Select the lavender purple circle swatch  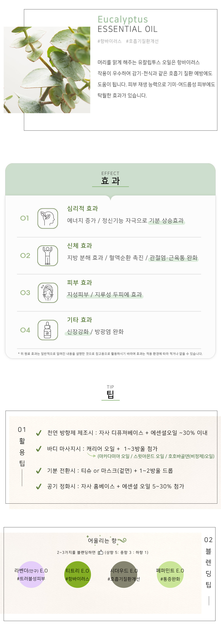click(x=31, y=574)
